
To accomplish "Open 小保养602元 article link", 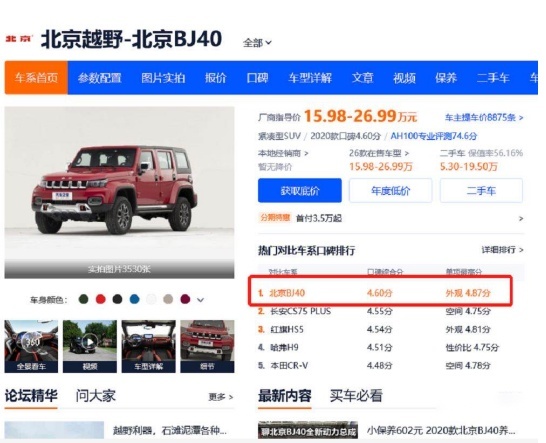I will 441,430.
